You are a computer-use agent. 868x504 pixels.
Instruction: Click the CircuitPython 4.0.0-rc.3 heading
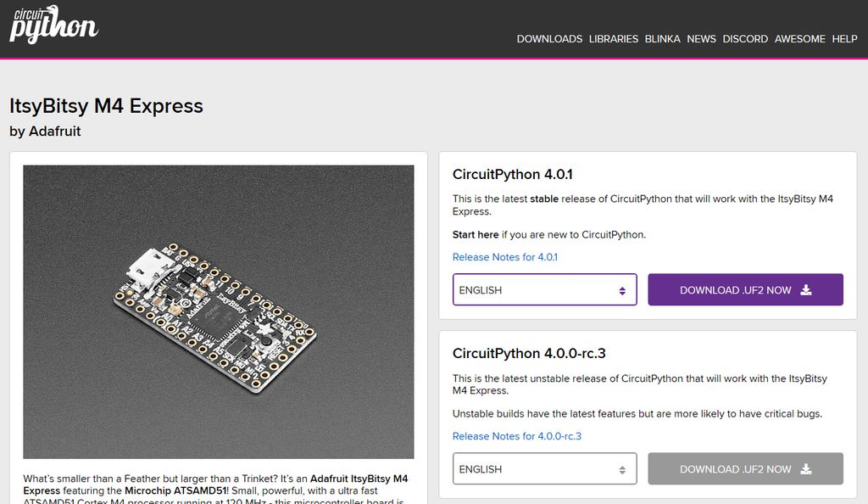[529, 353]
